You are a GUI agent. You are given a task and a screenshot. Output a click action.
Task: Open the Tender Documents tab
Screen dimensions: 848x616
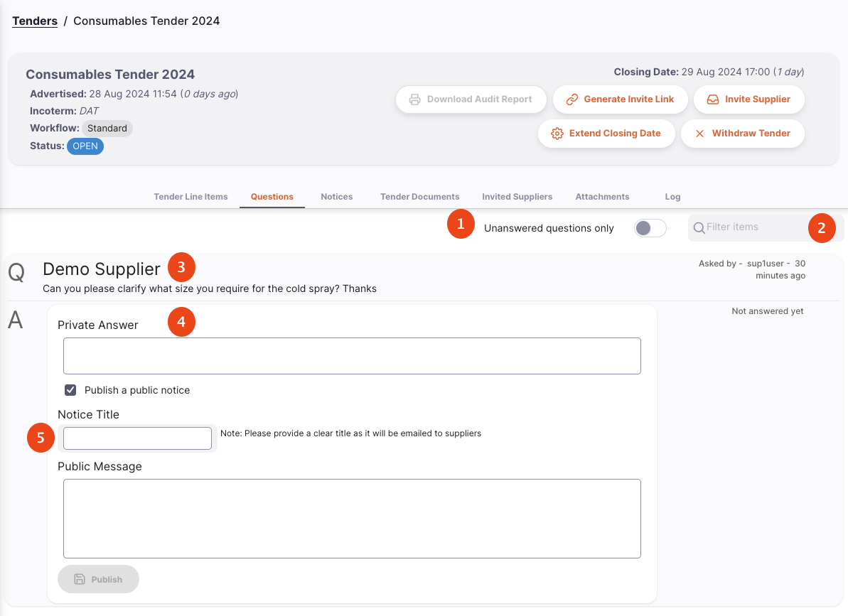[x=419, y=197]
